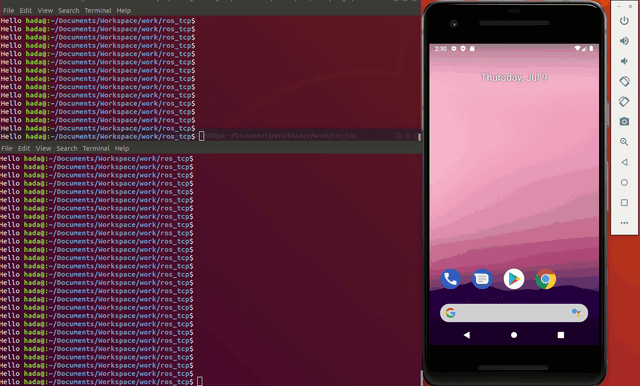Open the Phone app on Android home screen
640x386 pixels.
coord(450,279)
